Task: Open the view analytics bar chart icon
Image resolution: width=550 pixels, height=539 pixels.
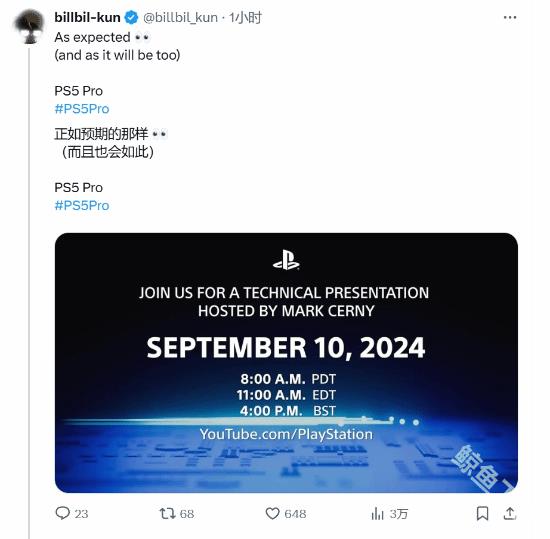Action: pyautogui.click(x=377, y=514)
